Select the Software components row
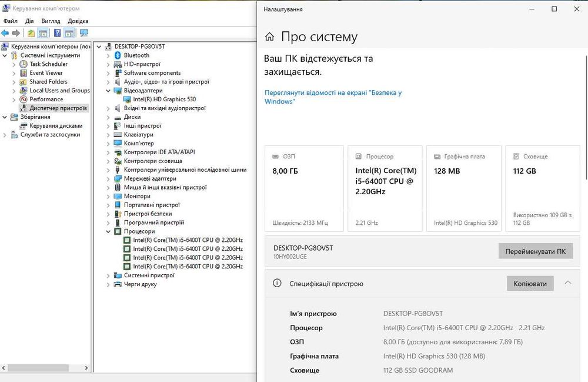 pyautogui.click(x=152, y=73)
